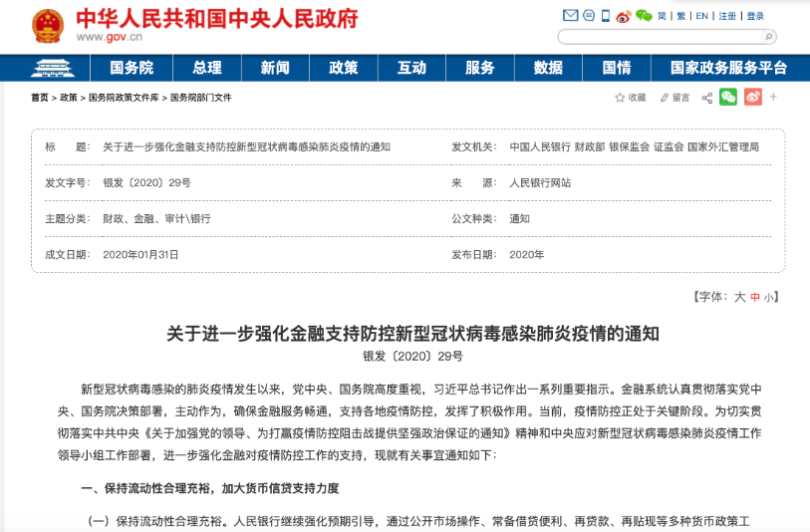The width and height of the screenshot is (810, 532).
Task: Click the plus icon for more sharing
Action: coord(773,97)
